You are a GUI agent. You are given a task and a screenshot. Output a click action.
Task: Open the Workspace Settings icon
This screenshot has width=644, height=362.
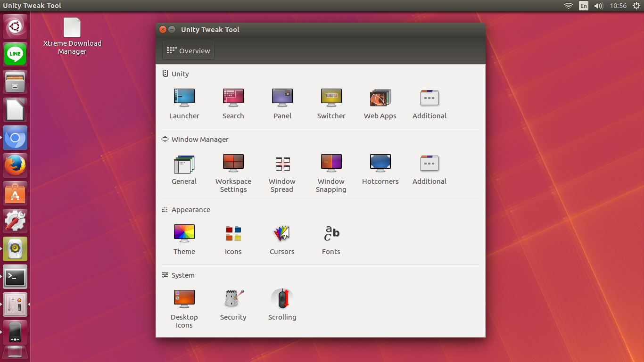[x=233, y=173]
